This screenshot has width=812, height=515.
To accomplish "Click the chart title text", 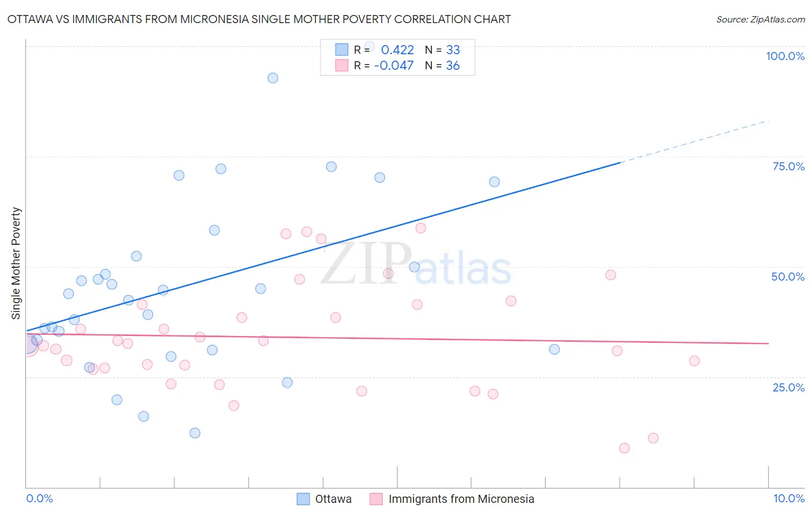I will (x=259, y=19).
